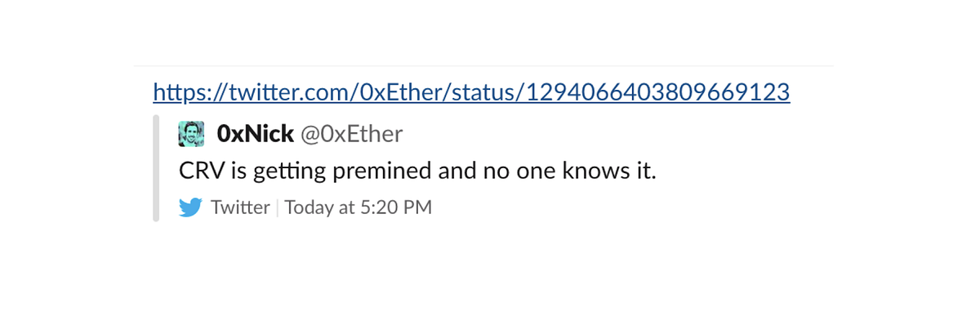This screenshot has width=980, height=312.
Task: Click 0xNick's profile avatar image
Action: click(191, 133)
